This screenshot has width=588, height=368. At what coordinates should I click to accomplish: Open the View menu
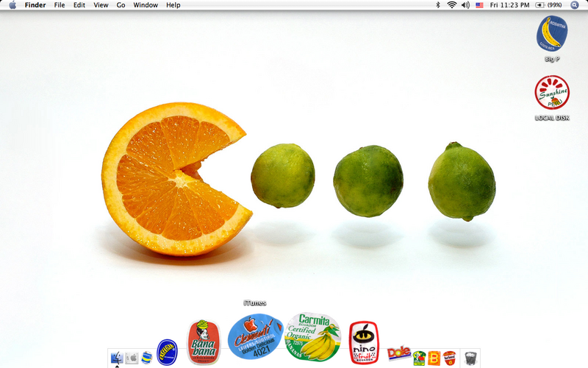click(x=101, y=5)
